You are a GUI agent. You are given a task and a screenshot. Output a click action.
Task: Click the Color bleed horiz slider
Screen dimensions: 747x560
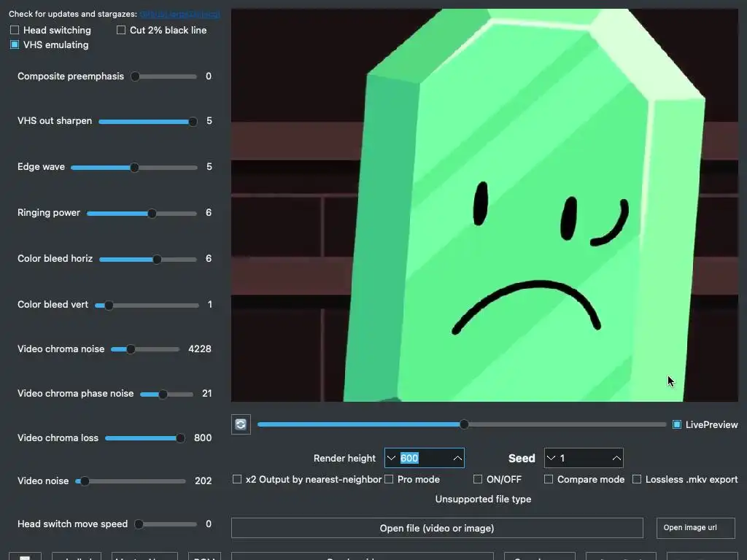(x=148, y=260)
